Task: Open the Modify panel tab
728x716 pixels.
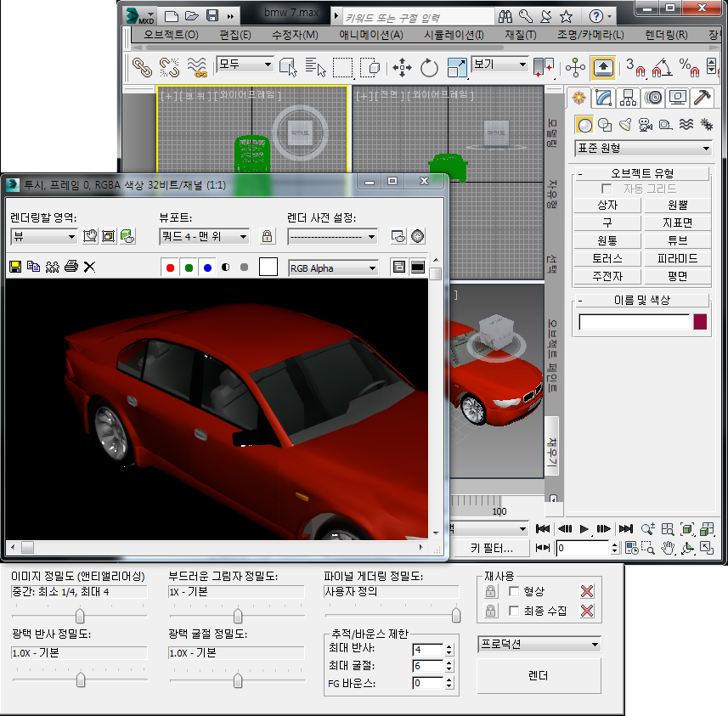Action: (x=604, y=98)
